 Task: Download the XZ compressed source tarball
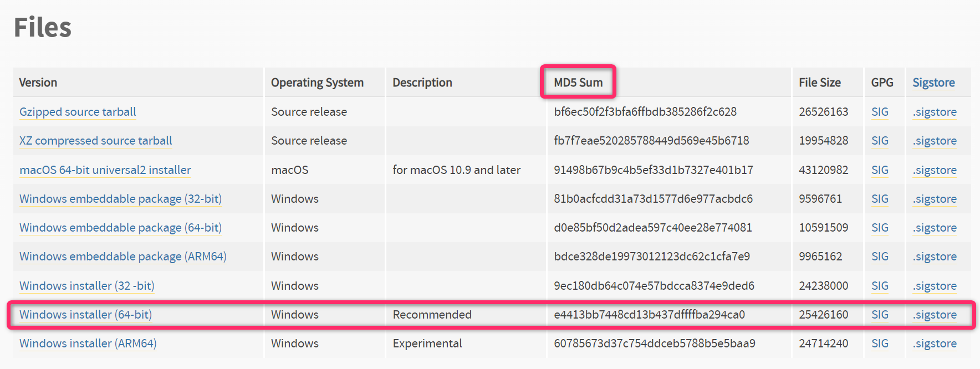click(x=95, y=141)
